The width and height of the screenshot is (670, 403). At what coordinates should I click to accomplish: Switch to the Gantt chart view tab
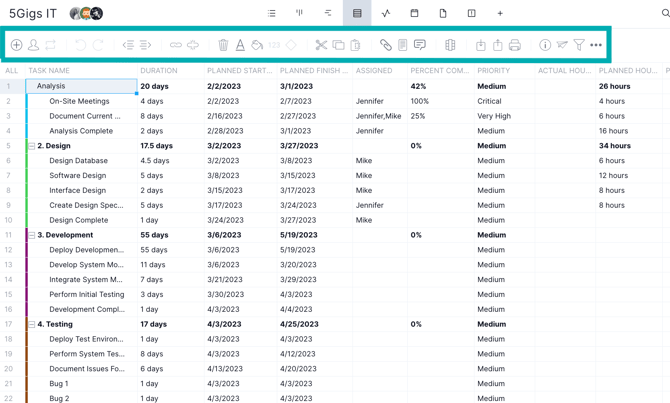[x=328, y=13]
